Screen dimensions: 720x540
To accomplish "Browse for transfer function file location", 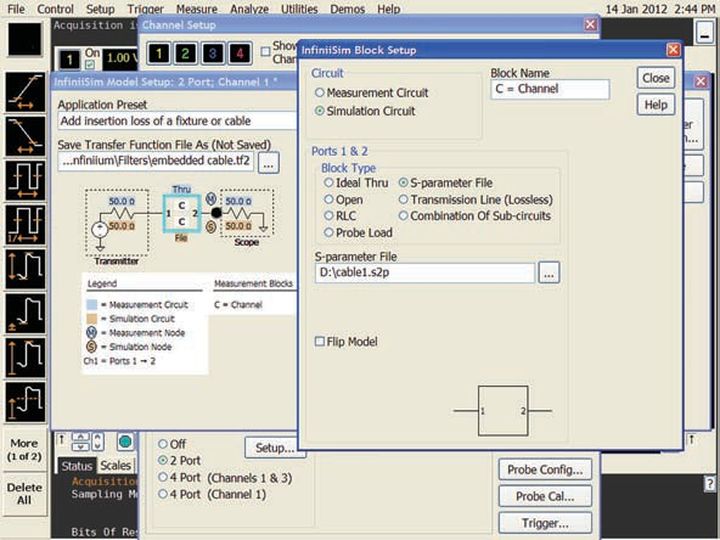I will (269, 163).
